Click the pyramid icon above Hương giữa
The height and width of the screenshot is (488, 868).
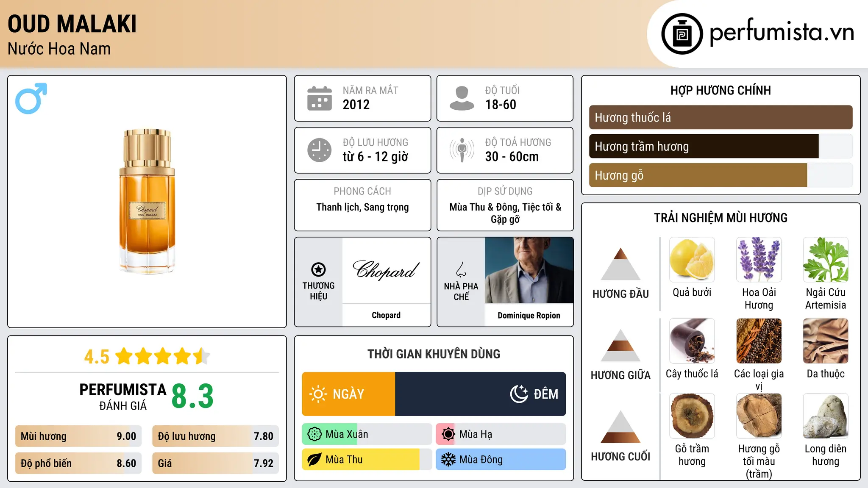pyautogui.click(x=620, y=345)
